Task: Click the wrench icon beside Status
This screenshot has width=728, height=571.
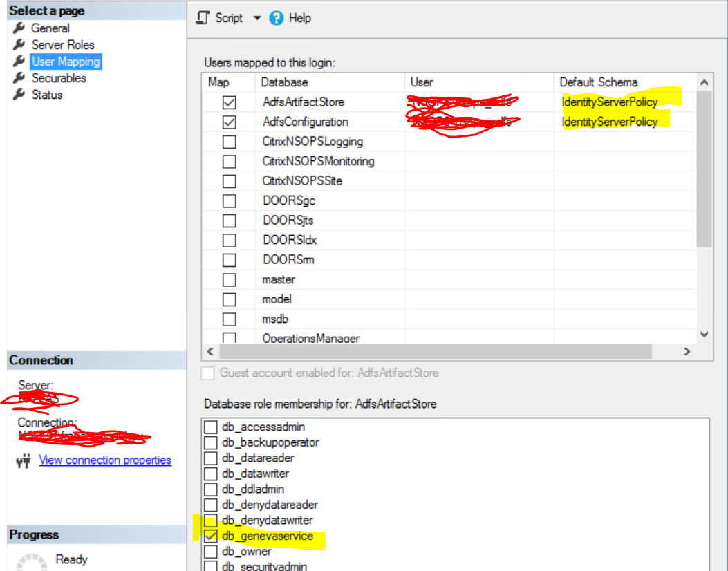Action: 19,94
